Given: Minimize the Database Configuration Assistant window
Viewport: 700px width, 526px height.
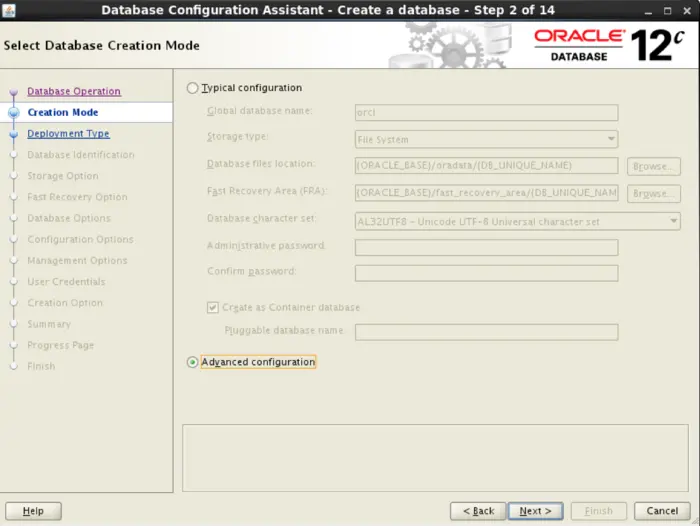Looking at the screenshot, I should coord(648,11).
